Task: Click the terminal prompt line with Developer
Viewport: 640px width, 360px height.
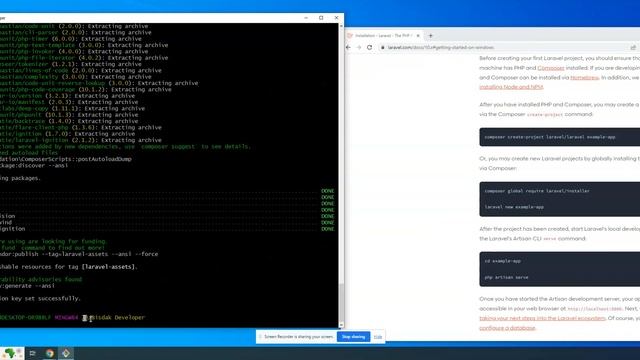Action: pyautogui.click(x=72, y=317)
